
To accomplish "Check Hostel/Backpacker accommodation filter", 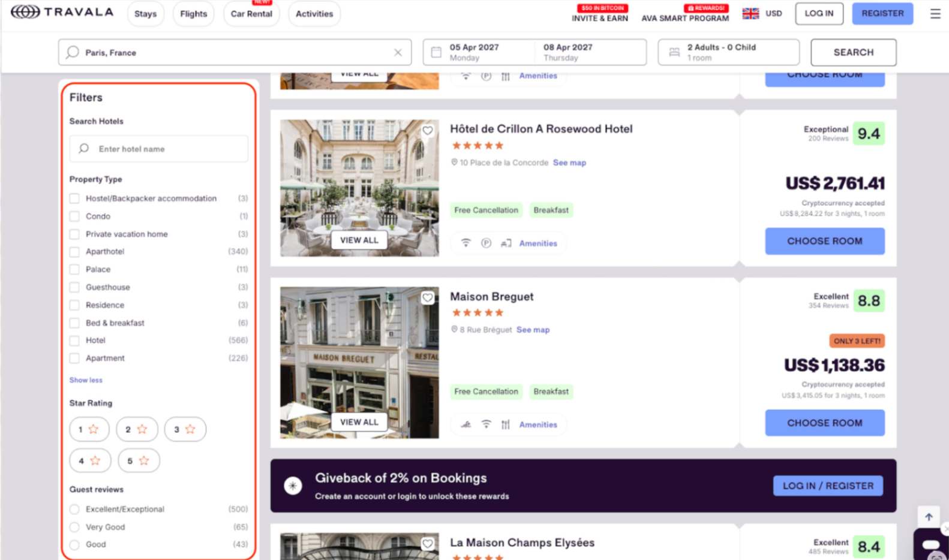I will (x=74, y=198).
